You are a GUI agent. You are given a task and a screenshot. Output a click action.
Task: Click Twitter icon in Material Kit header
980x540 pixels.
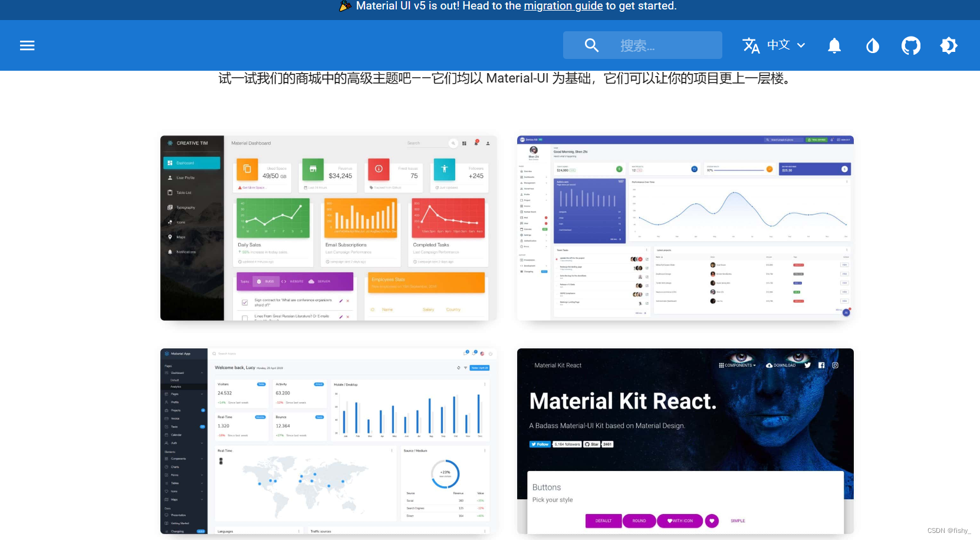(x=807, y=366)
